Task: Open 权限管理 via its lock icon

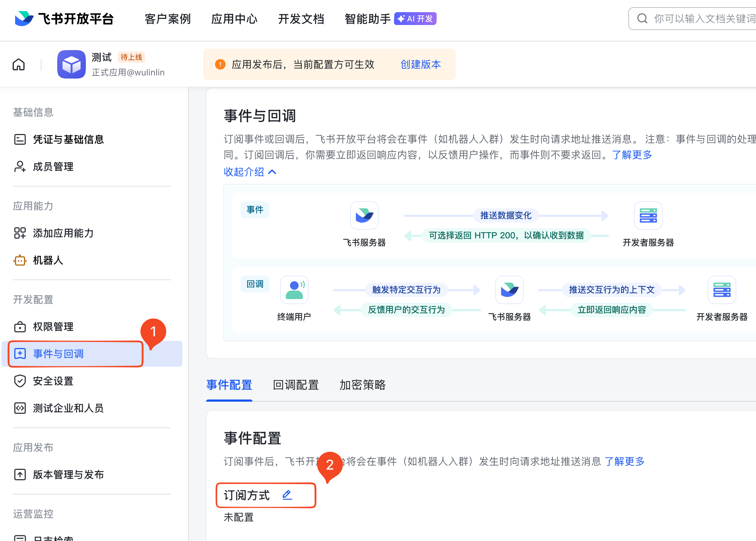Action: click(20, 327)
